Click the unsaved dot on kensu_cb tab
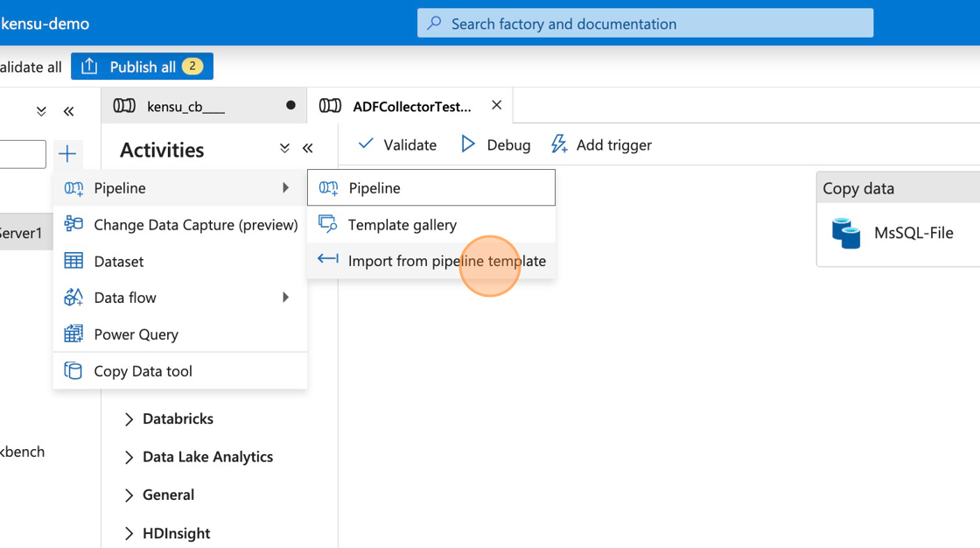Viewport: 980px width, 548px height. 290,105
